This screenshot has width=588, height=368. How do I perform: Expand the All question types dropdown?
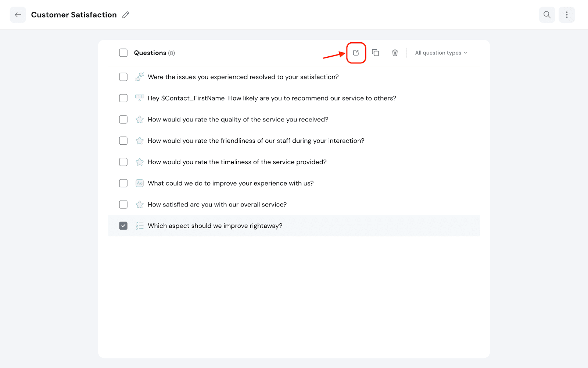[x=441, y=53]
